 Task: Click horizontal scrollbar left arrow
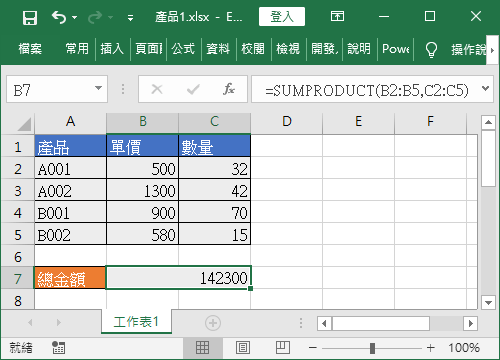324,323
